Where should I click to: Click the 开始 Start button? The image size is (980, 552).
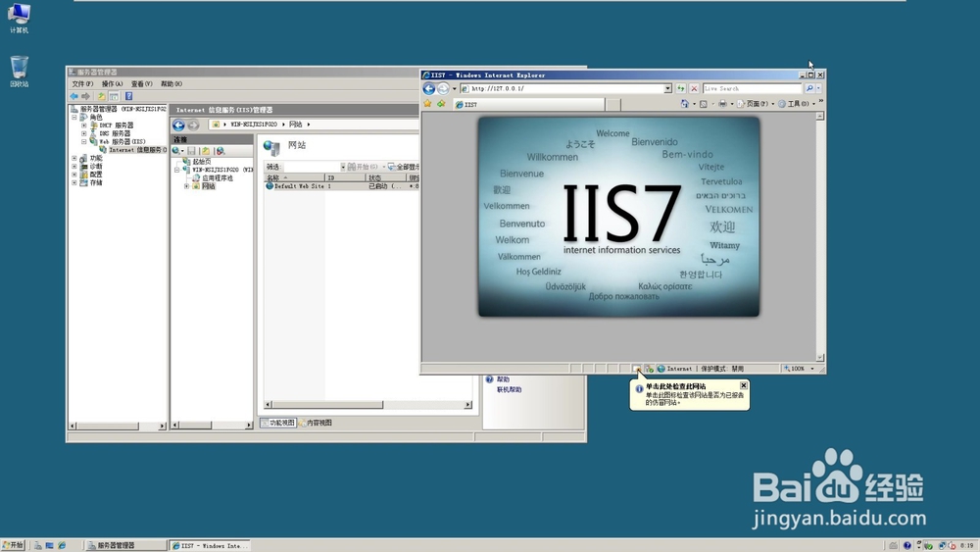[x=13, y=545]
